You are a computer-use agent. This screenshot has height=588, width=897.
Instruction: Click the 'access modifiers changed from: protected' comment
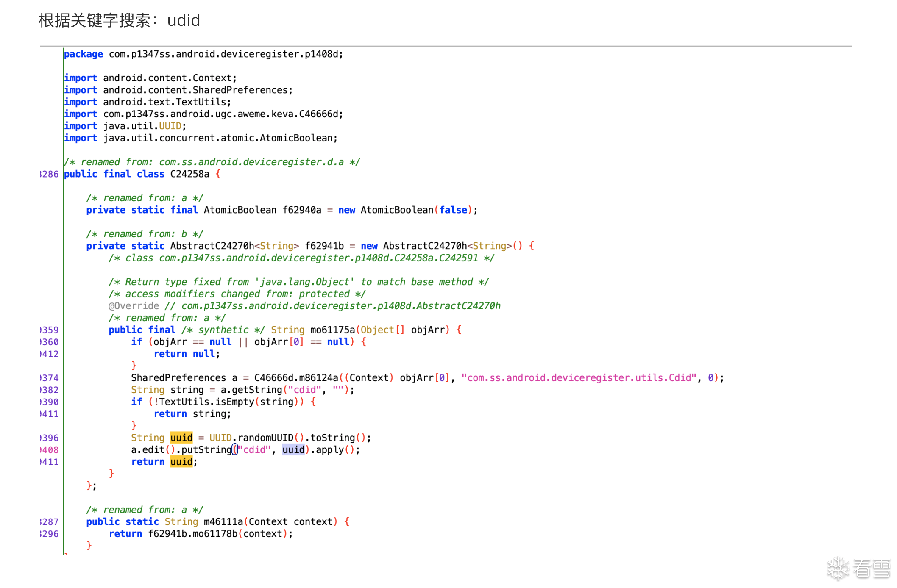(x=237, y=294)
